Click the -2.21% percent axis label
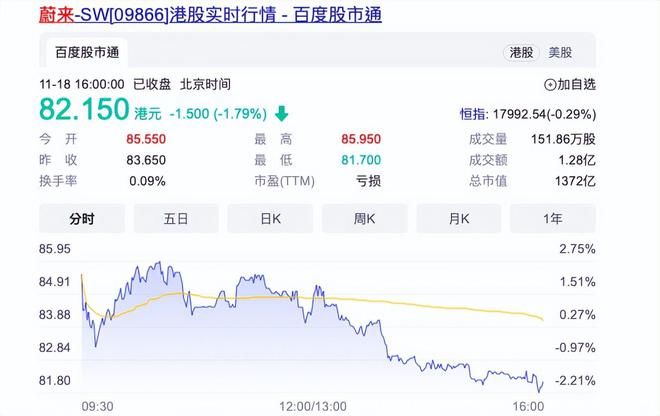 [x=575, y=381]
